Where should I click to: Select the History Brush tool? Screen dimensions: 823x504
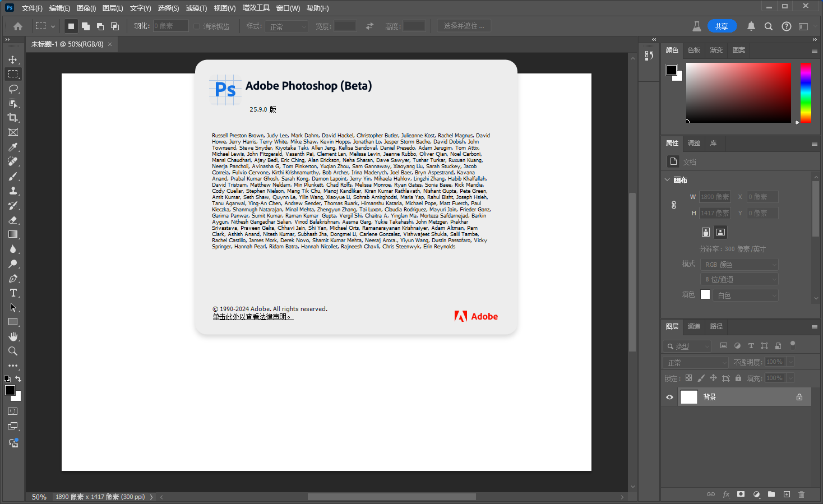(x=13, y=205)
